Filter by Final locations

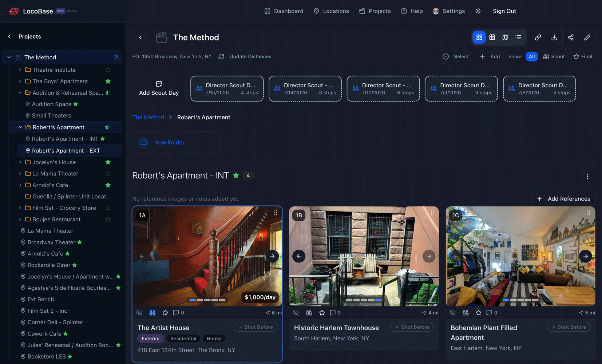coord(583,56)
